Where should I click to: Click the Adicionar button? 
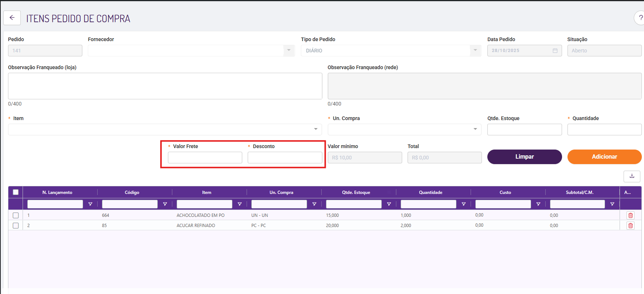click(604, 157)
